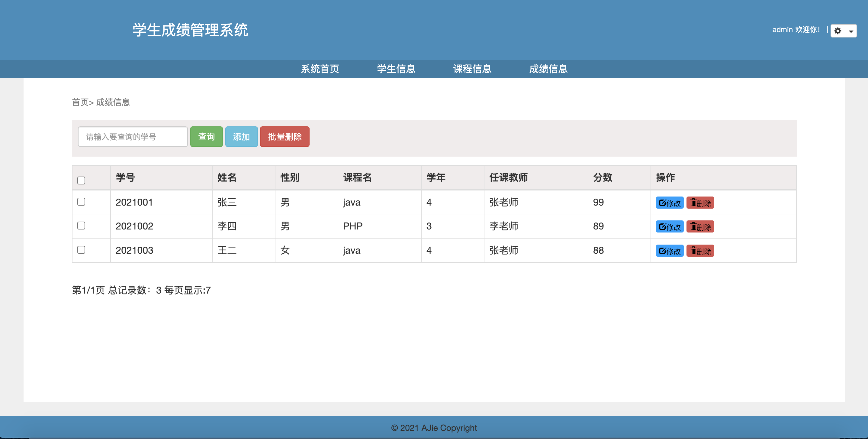This screenshot has height=439, width=868.
Task: Open the 课程信息 navigation tab
Action: [x=472, y=69]
